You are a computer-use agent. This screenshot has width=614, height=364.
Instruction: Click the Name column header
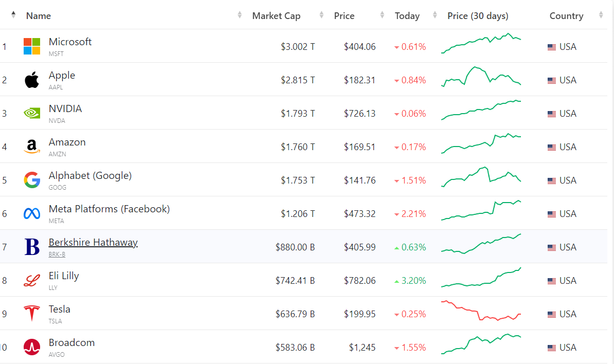tap(39, 15)
